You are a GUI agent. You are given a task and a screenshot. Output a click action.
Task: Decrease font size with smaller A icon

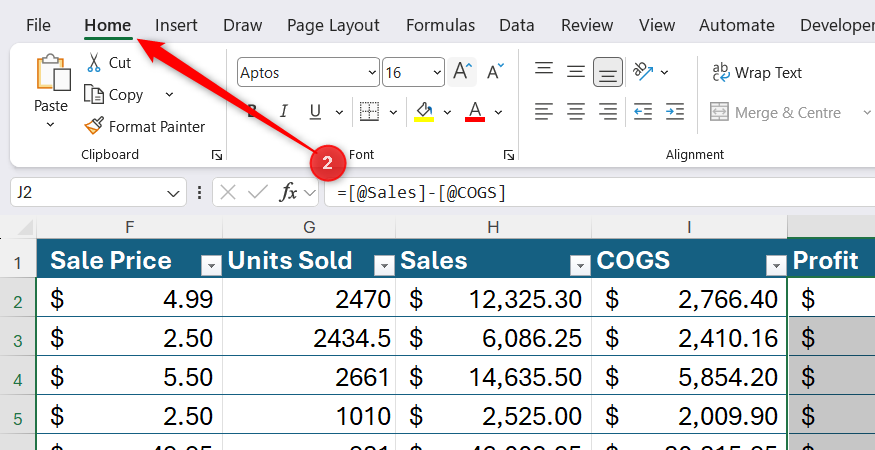pyautogui.click(x=495, y=72)
